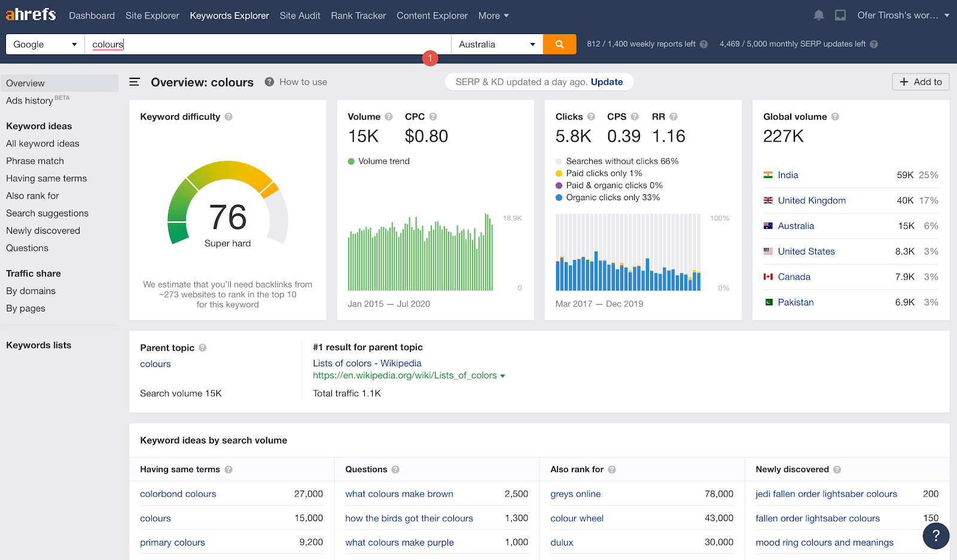
Task: Open Also rank for sidebar item
Action: (x=32, y=195)
